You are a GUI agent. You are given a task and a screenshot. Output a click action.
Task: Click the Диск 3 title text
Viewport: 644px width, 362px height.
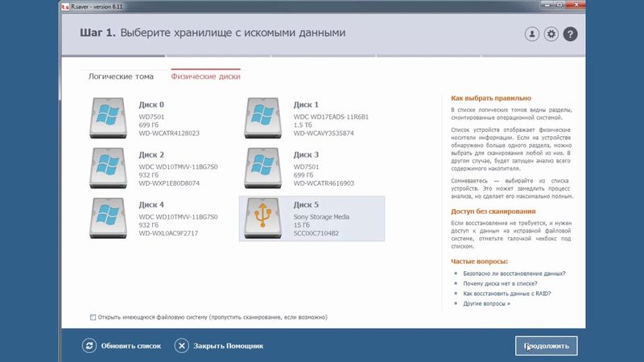pyautogui.click(x=306, y=154)
